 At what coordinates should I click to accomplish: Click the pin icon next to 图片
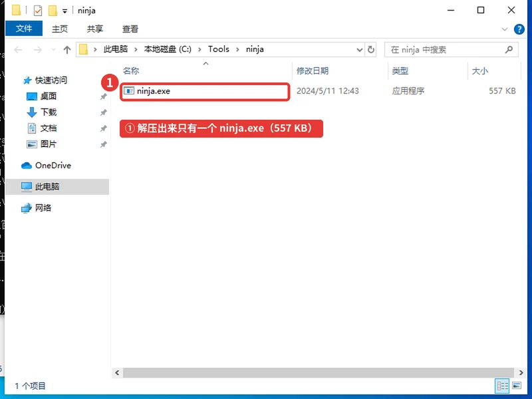[x=103, y=144]
